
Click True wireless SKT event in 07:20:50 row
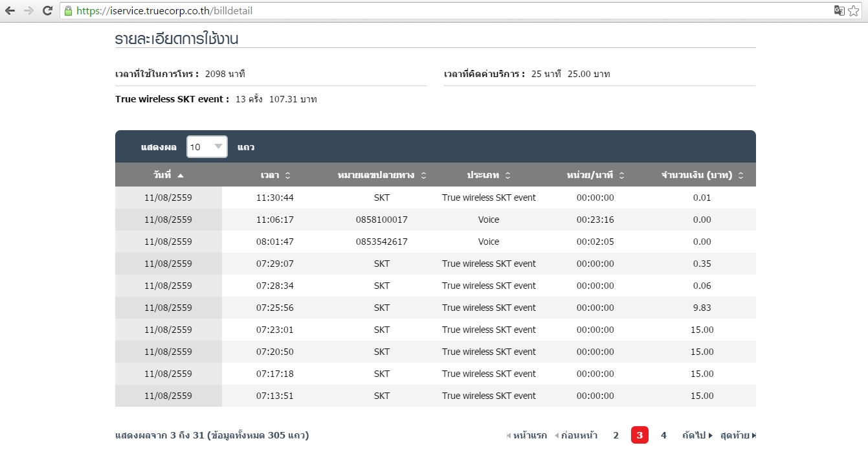click(489, 352)
